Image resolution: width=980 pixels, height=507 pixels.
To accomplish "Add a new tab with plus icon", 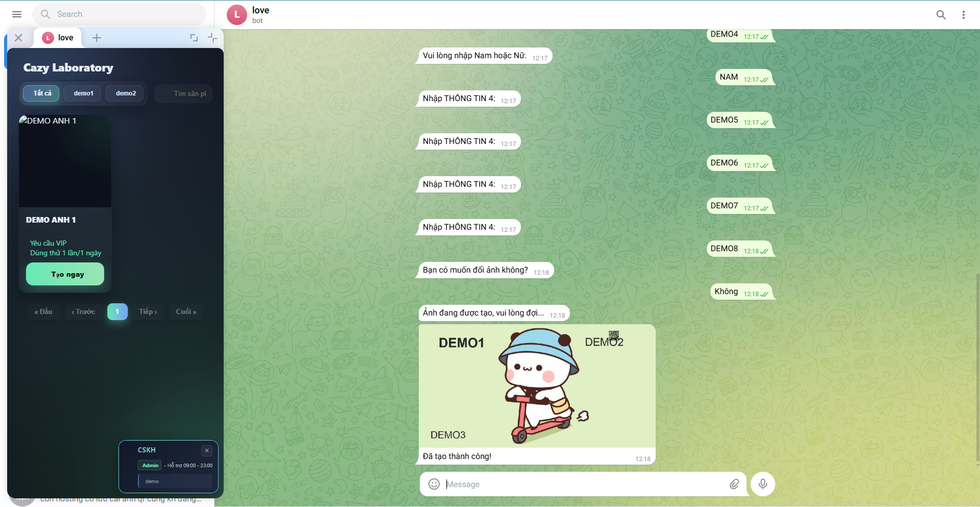I will point(97,38).
